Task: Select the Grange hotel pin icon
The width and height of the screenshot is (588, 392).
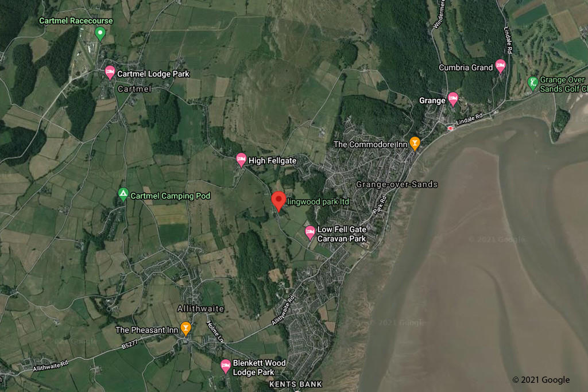Action: click(x=453, y=99)
